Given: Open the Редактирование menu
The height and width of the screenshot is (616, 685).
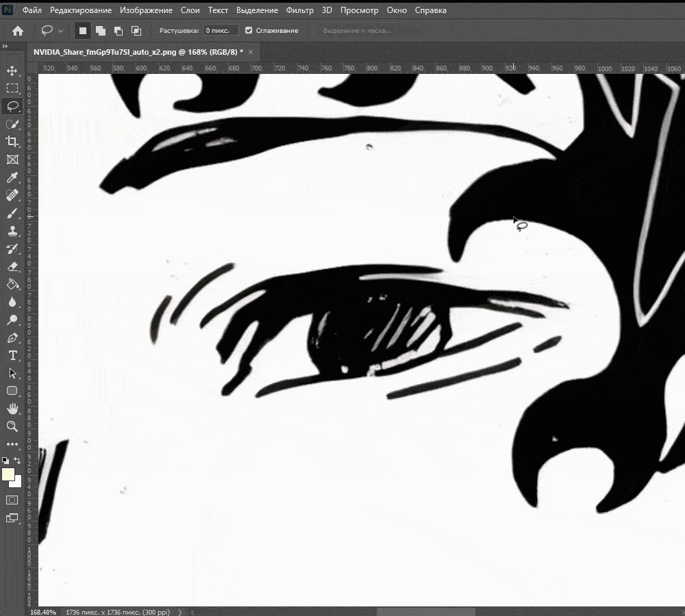Looking at the screenshot, I should (x=81, y=10).
